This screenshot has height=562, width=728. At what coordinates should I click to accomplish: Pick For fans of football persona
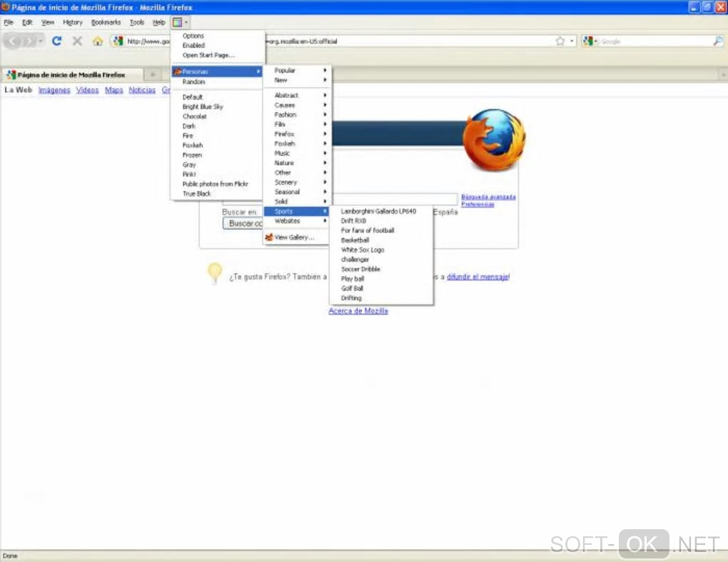point(381,230)
